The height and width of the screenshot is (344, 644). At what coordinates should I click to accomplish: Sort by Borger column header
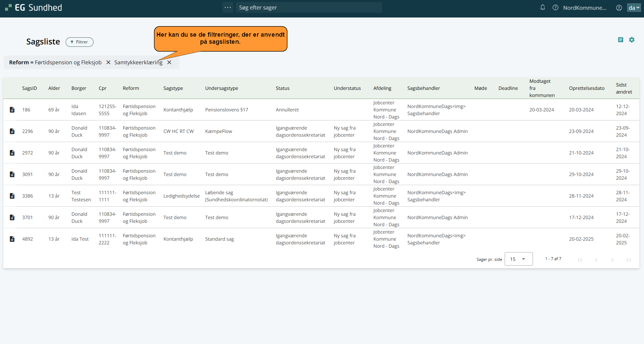click(x=79, y=88)
